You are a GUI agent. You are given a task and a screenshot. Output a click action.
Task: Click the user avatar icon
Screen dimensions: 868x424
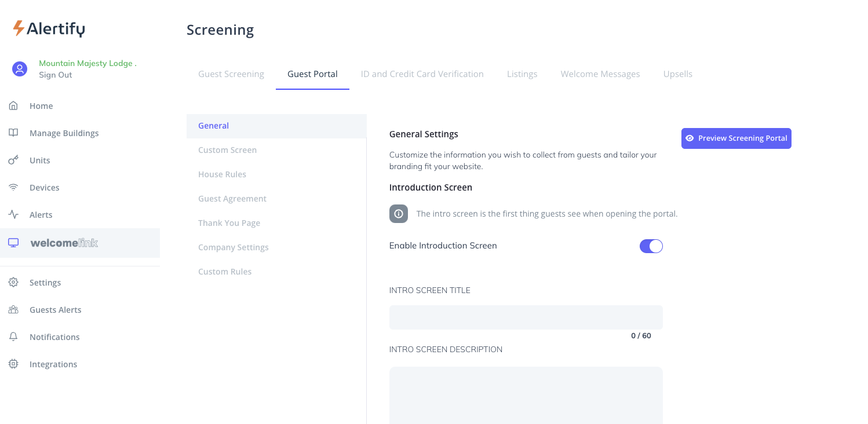tap(20, 69)
